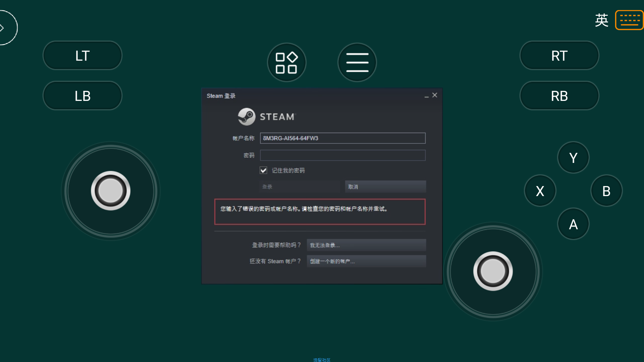
Task: Close the Steam login window
Action: coord(435,95)
